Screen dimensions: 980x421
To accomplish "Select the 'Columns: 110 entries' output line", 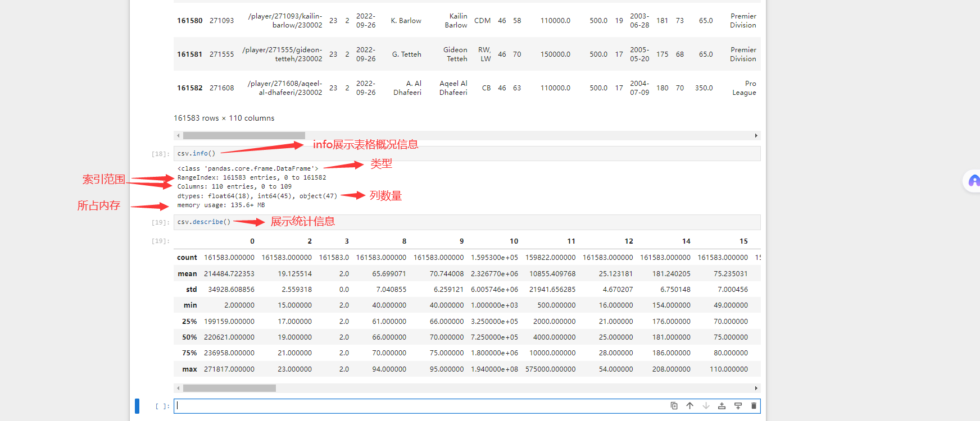I will point(234,187).
